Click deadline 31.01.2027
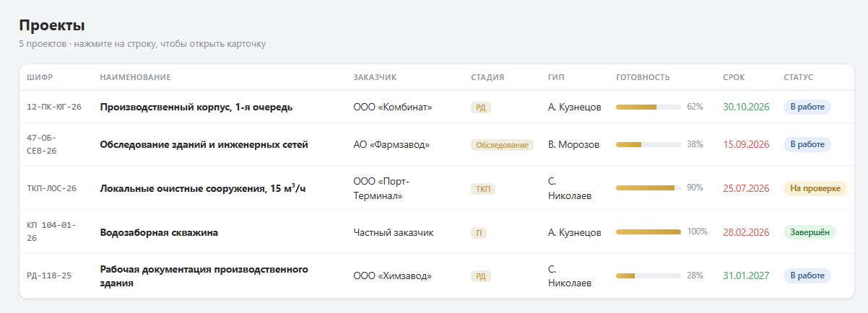The image size is (868, 313). 746,275
